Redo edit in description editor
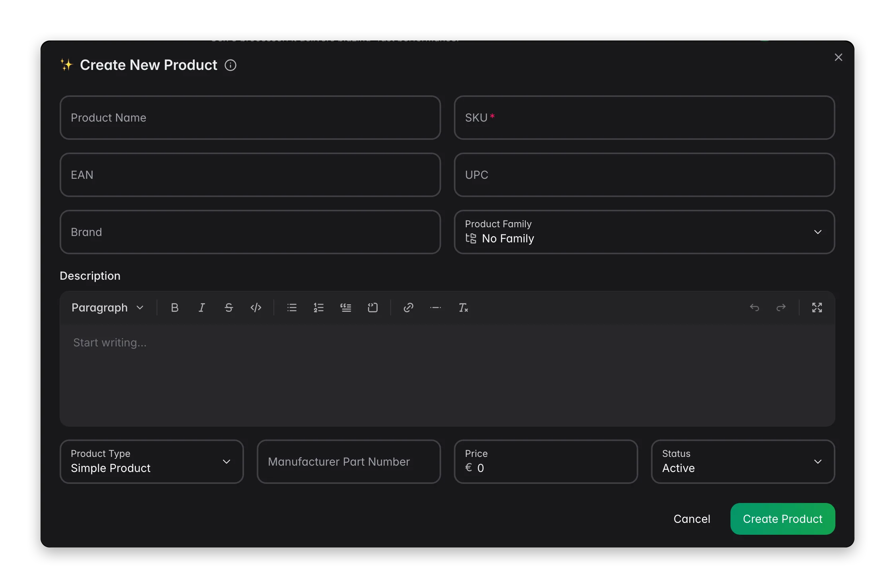Image resolution: width=895 pixels, height=588 pixels. [781, 308]
